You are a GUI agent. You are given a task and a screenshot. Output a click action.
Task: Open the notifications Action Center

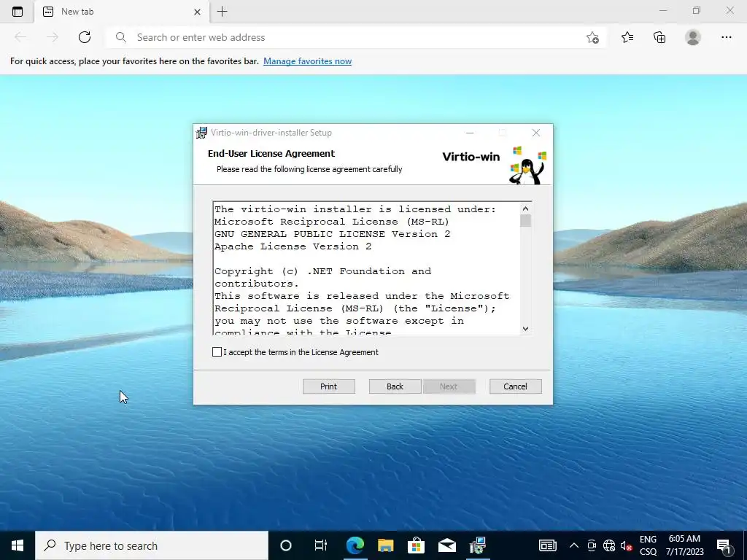pos(724,545)
